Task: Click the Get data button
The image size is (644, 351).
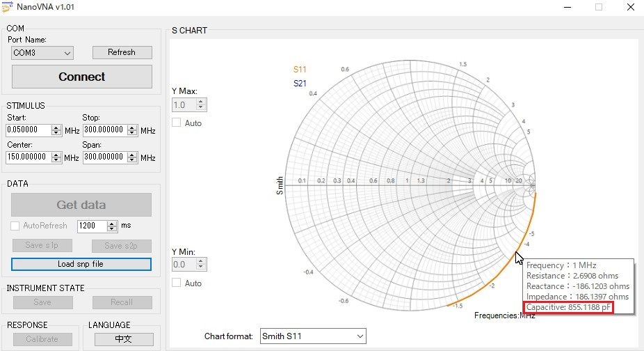Action: pos(81,205)
